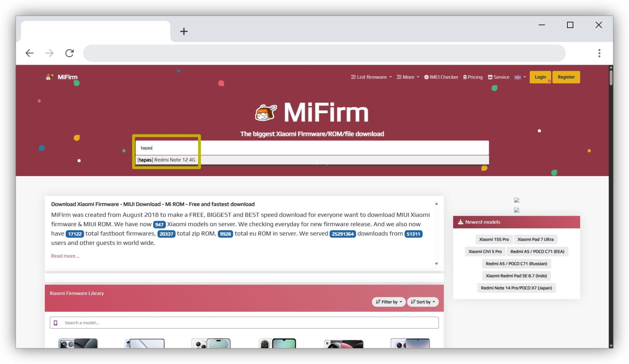Viewport: 629px width, 364px height.
Task: Click the page vertical scrollbar thumb
Action: coord(611,77)
